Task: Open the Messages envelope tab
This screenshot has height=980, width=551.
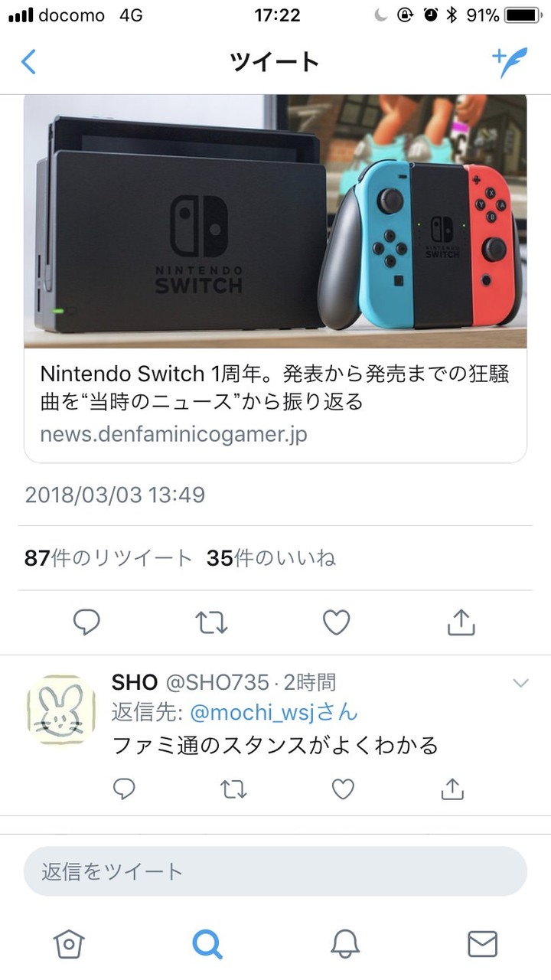Action: 482,944
